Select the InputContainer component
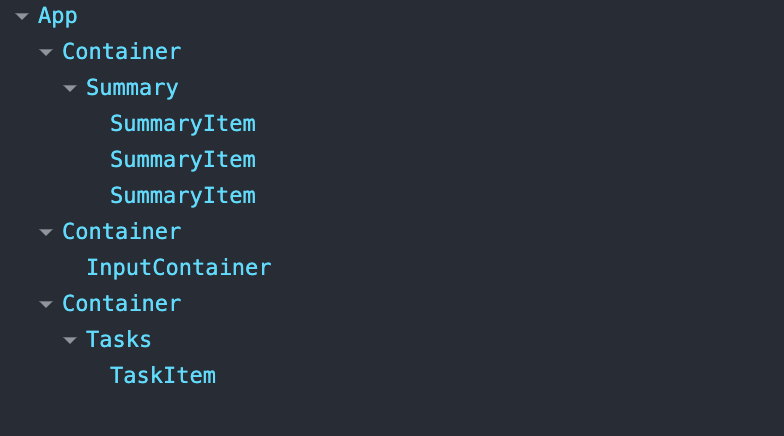The width and height of the screenshot is (784, 436). [179, 268]
